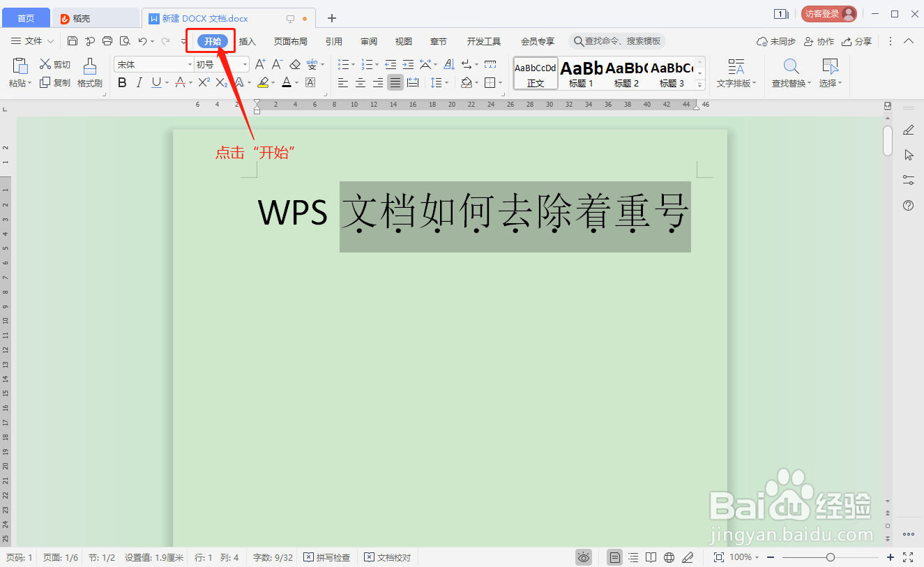Open the borders dropdown
This screenshot has width=924, height=567.
point(500,83)
